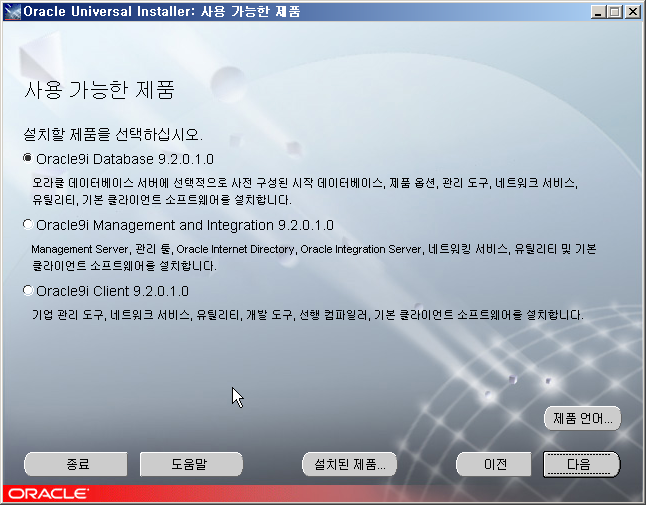Click the Oracle9i Client description text

click(307, 315)
